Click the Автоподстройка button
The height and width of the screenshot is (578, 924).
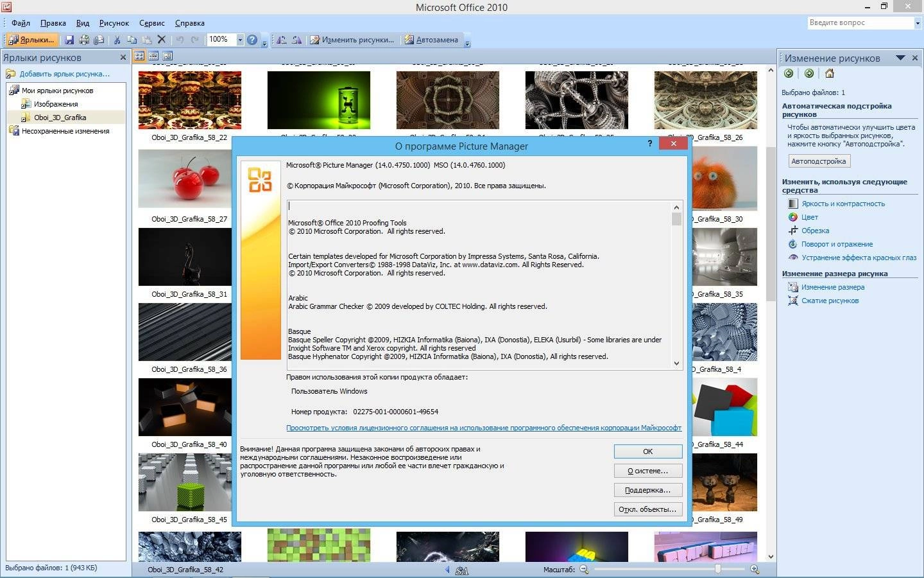click(x=819, y=161)
